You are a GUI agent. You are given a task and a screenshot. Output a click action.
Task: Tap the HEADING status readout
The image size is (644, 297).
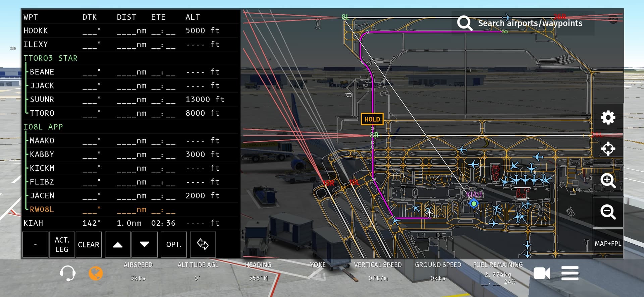(258, 271)
